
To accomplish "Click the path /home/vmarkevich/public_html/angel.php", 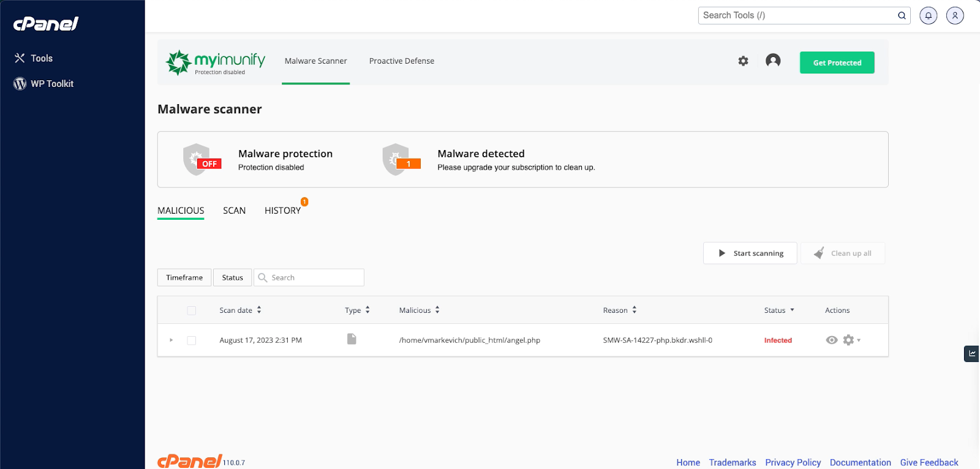I will tap(470, 340).
